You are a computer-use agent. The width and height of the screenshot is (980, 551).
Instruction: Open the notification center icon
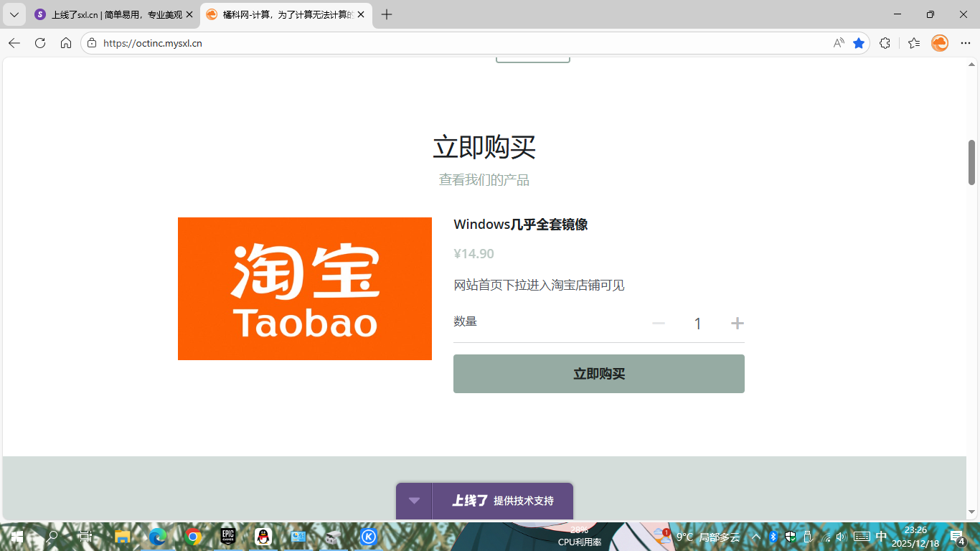[x=957, y=537]
